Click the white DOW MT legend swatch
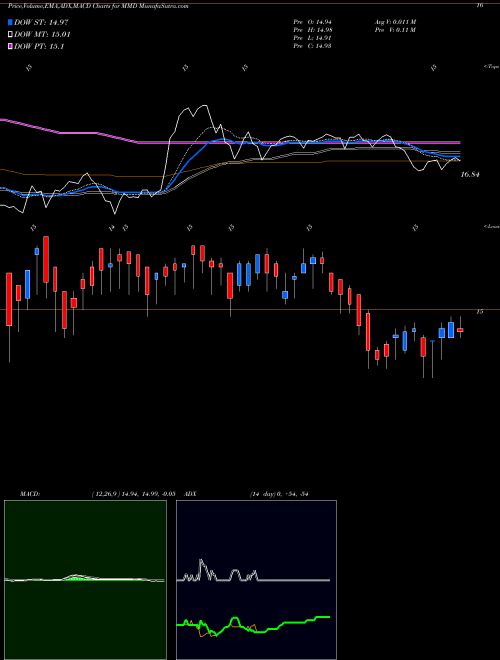This screenshot has height=660, width=500. tap(10, 34)
